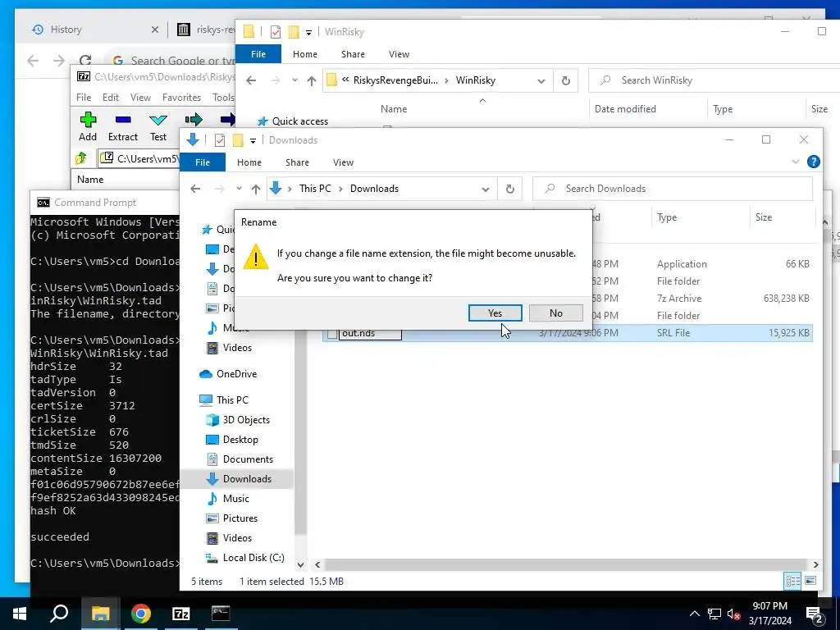Open taskbar Search
The width and height of the screenshot is (840, 630).
(59, 614)
